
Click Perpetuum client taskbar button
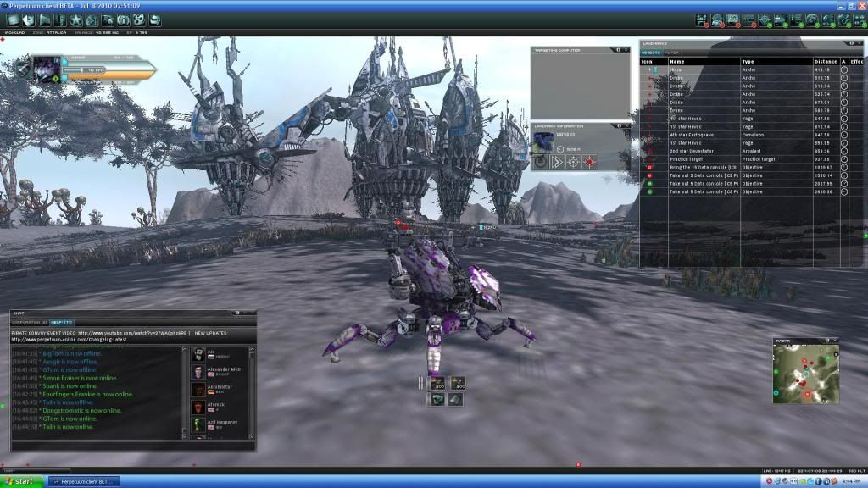[x=84, y=481]
